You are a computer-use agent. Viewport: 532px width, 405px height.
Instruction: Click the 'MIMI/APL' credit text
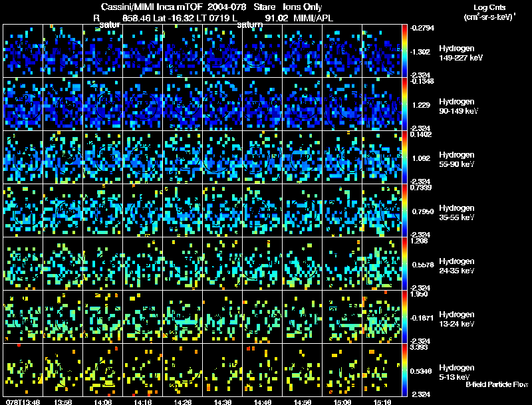coord(313,18)
